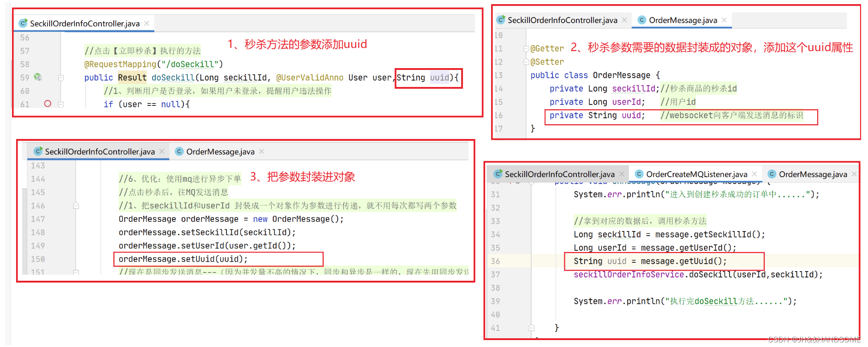
Task: Click the "@UserValidAnno" annotation in the method signature
Action: 310,78
